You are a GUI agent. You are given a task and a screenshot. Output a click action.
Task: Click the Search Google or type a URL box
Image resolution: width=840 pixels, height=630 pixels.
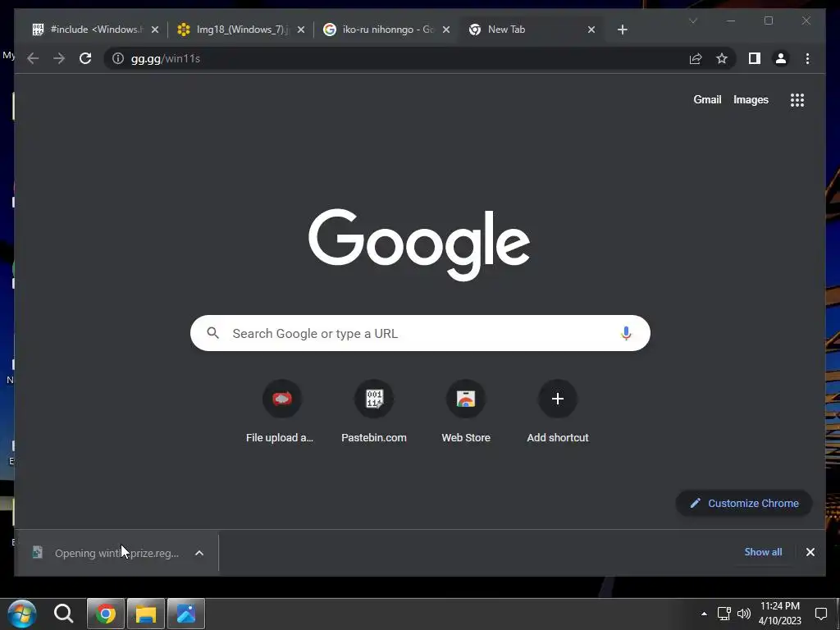(420, 333)
